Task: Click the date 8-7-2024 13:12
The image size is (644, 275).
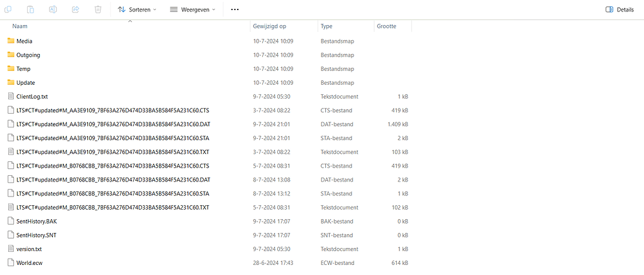Action: 273,193
